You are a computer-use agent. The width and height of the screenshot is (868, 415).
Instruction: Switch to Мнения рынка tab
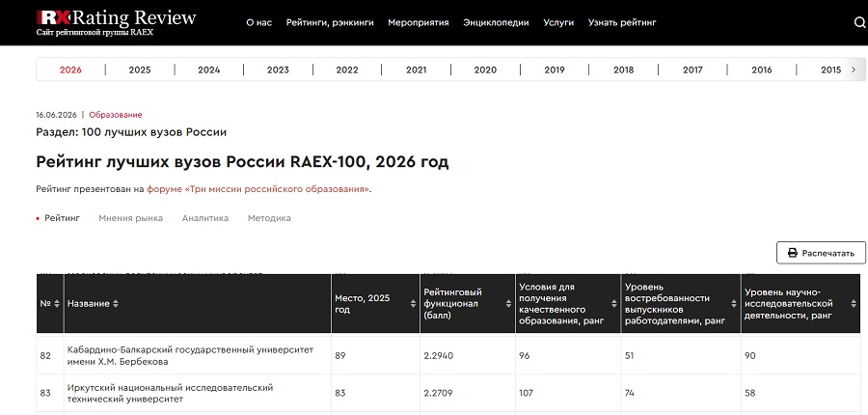130,218
